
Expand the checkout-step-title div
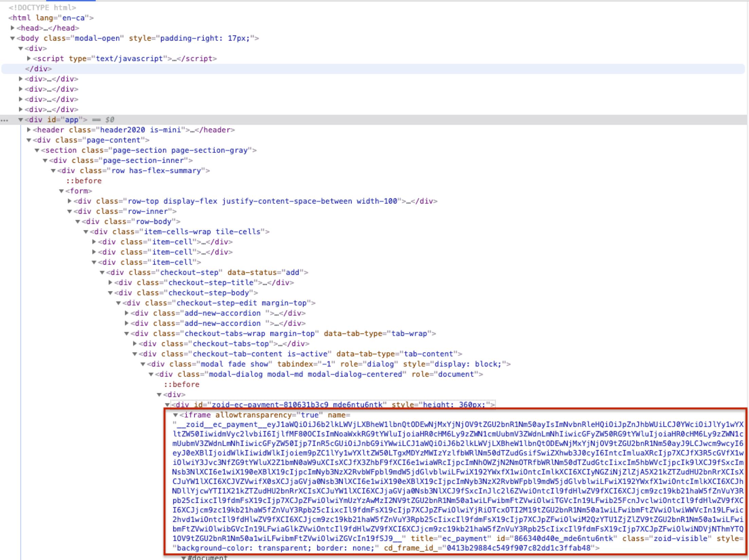click(110, 282)
